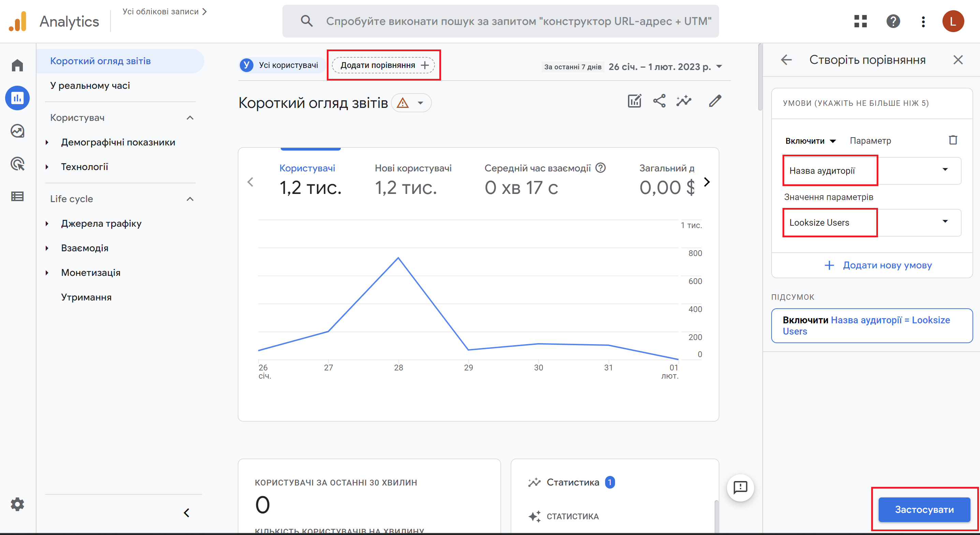Click the pencil edit report icon
Image resolution: width=980 pixels, height=535 pixels.
(x=715, y=101)
